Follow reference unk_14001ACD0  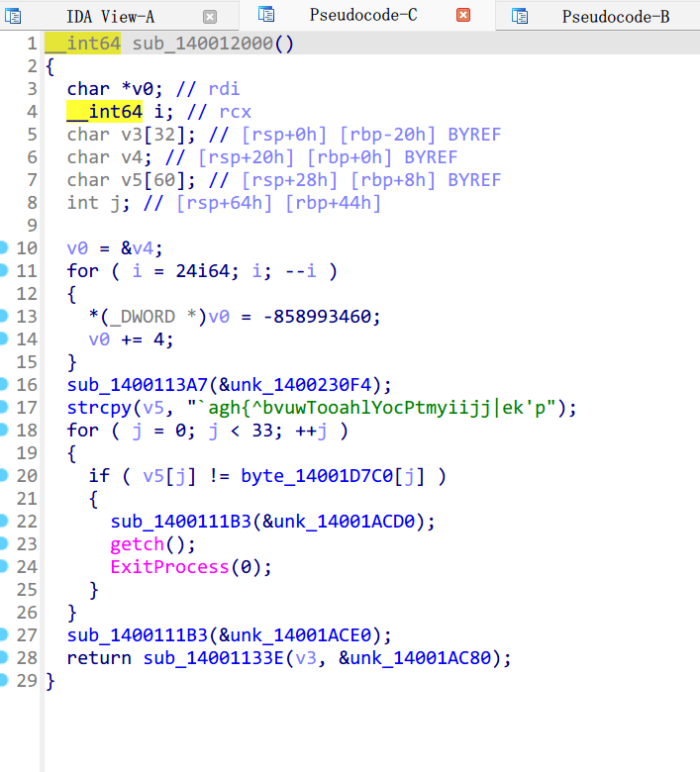[344, 522]
